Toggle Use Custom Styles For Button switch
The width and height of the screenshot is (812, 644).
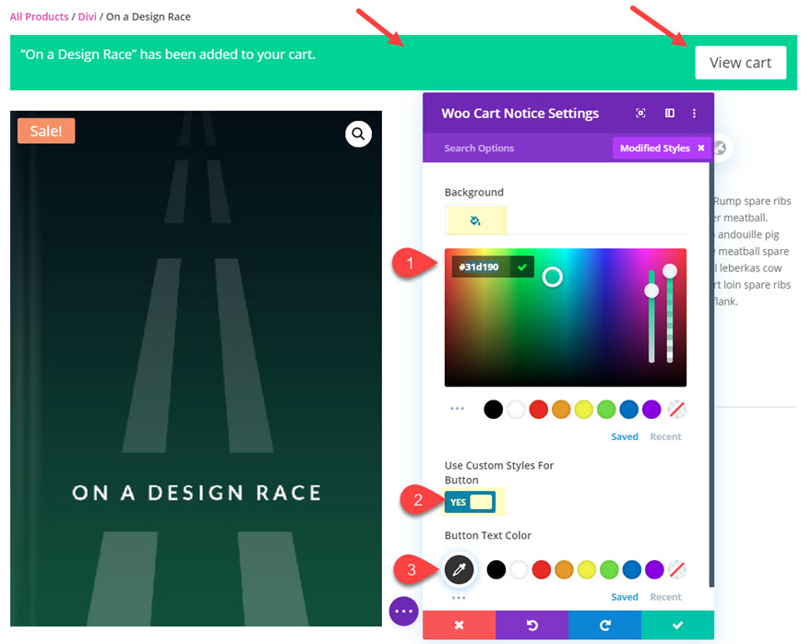(471, 502)
